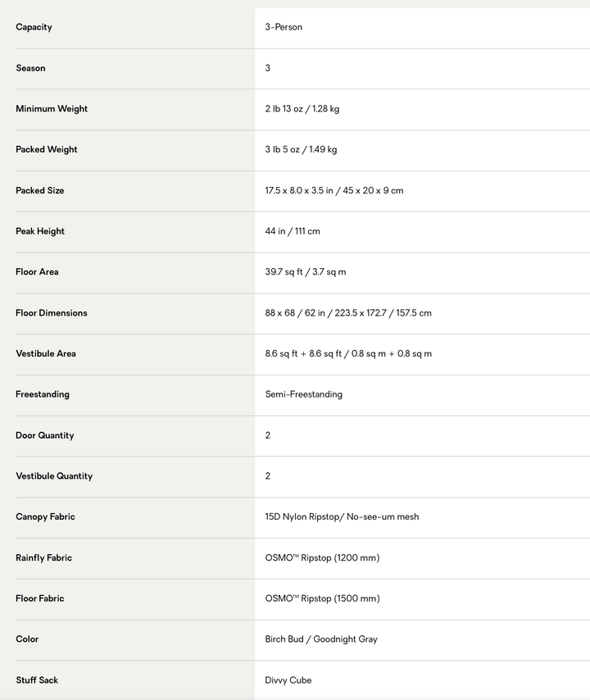Click the Minimum Weight label

[52, 109]
